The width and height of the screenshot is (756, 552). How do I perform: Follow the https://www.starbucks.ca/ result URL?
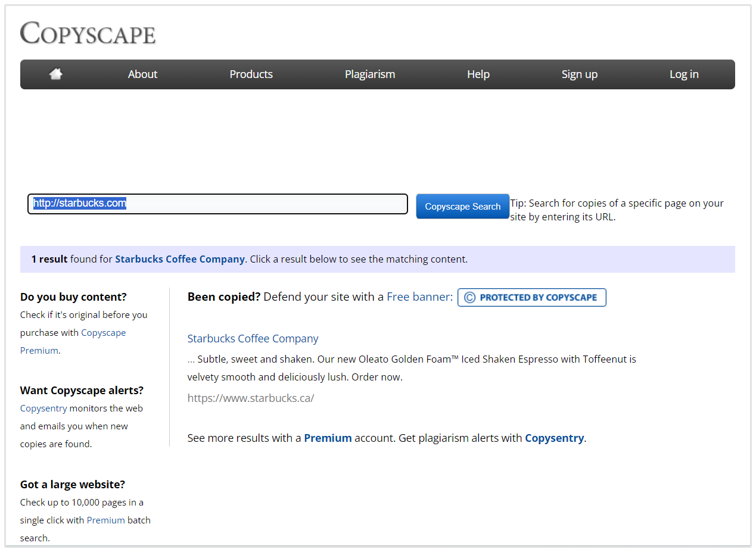point(250,398)
